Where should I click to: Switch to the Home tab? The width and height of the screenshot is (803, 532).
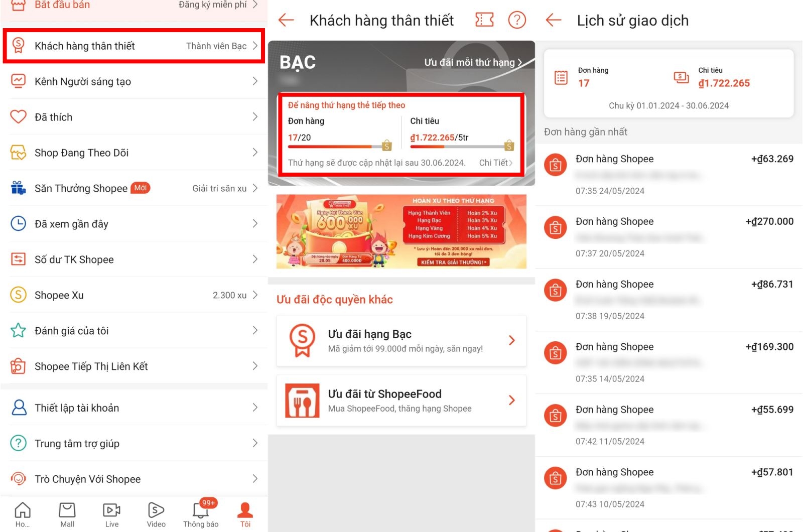[23, 514]
